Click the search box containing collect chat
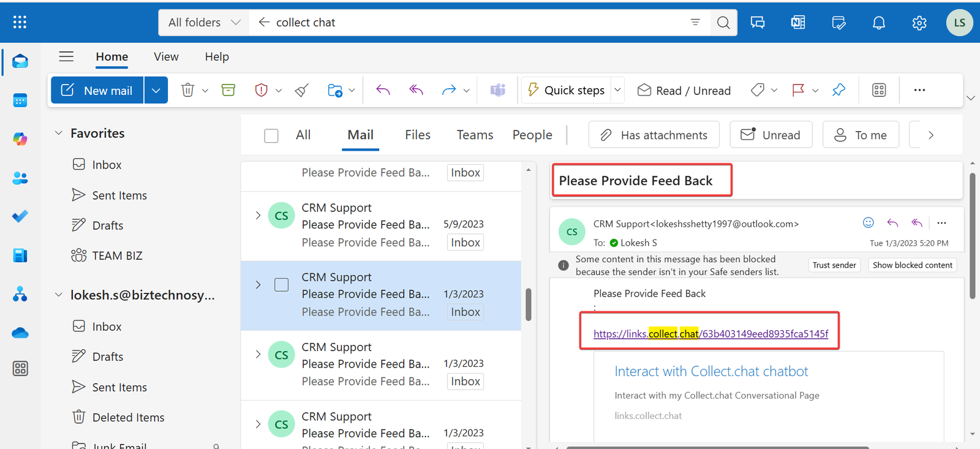Screen dimensions: 980x449 (478, 23)
